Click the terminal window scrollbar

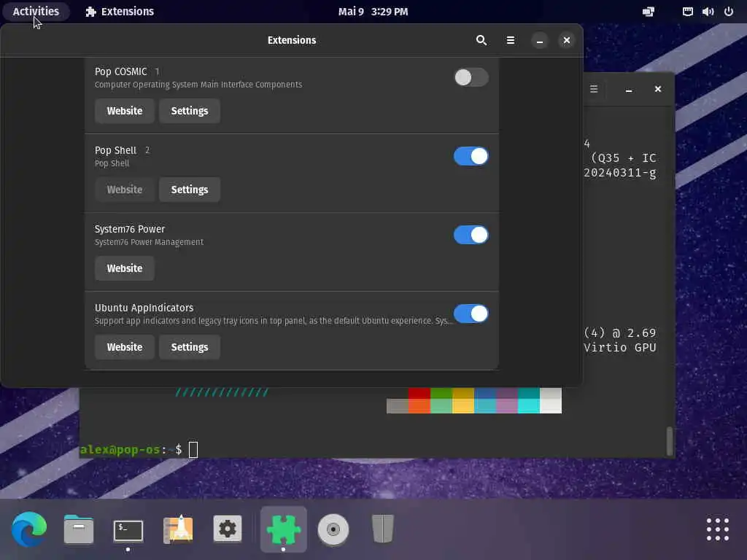click(670, 441)
